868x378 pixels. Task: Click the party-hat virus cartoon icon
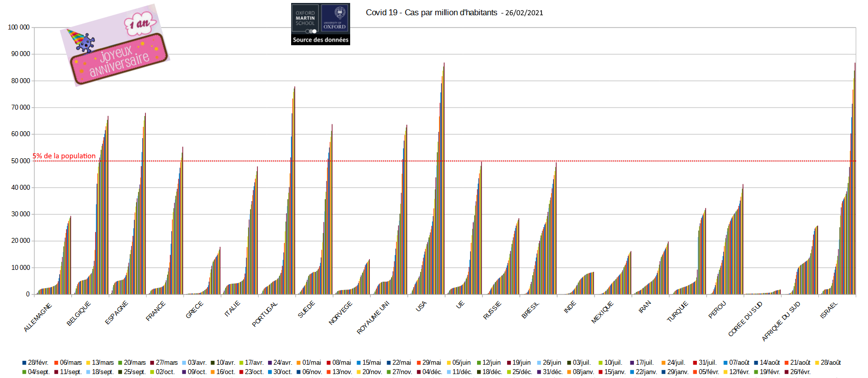click(81, 41)
